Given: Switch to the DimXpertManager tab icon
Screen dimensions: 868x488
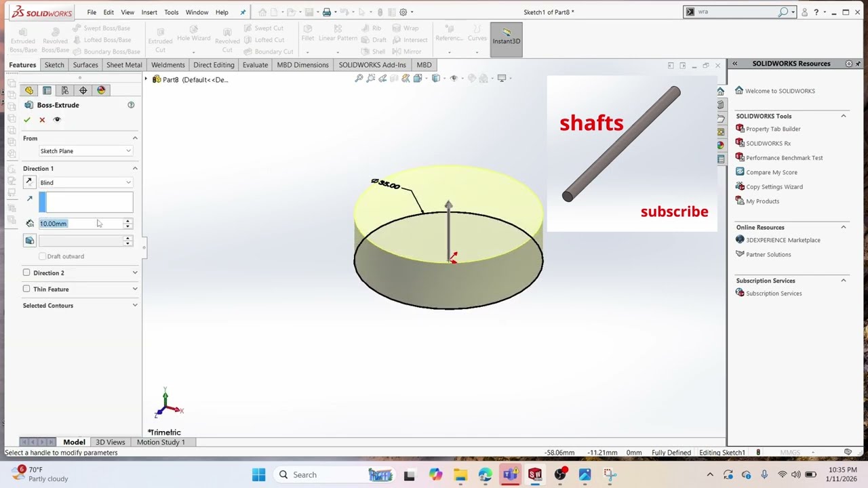Looking at the screenshot, I should click(x=83, y=90).
